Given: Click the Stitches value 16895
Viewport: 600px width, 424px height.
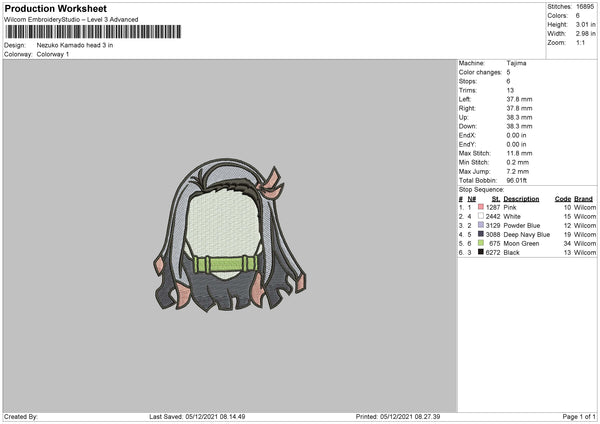Looking at the screenshot, I should coord(585,7).
